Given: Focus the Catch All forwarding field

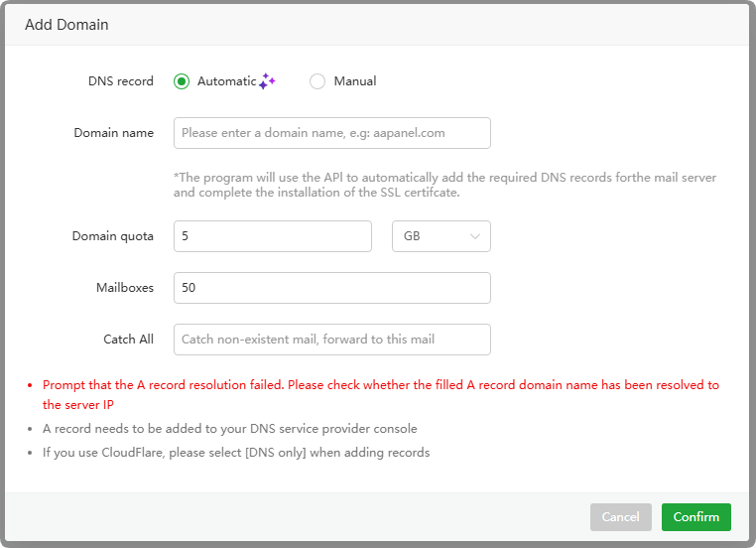Looking at the screenshot, I should pos(331,340).
